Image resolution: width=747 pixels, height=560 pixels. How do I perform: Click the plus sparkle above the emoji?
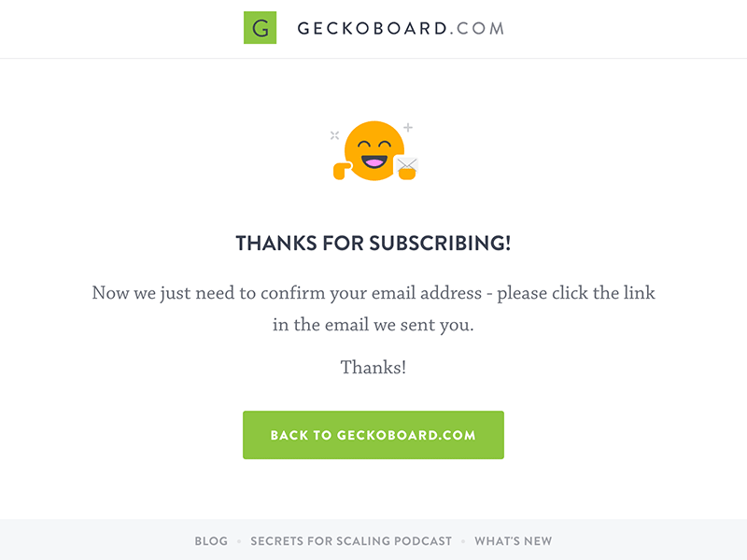point(407,125)
